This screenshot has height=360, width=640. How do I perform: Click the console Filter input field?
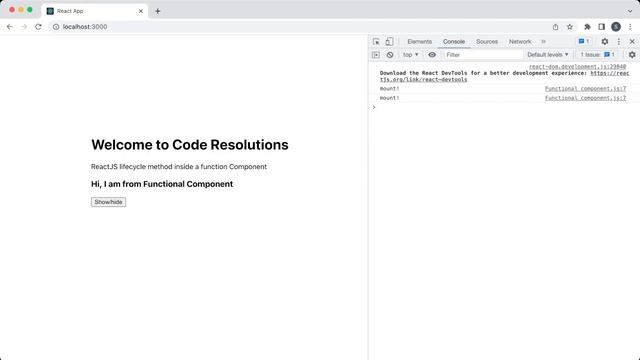[x=483, y=55]
